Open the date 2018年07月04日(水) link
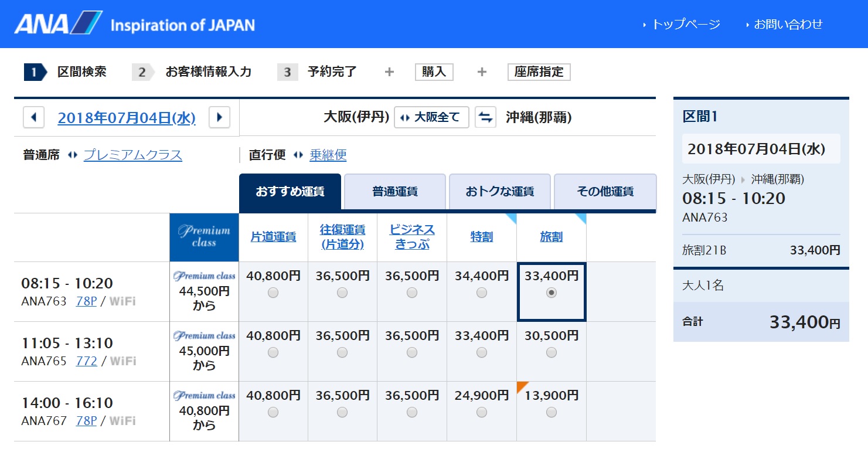The image size is (868, 452). [127, 118]
